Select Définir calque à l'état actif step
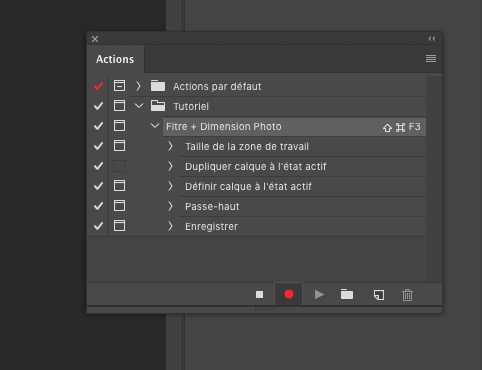This screenshot has width=482, height=370. click(x=248, y=187)
